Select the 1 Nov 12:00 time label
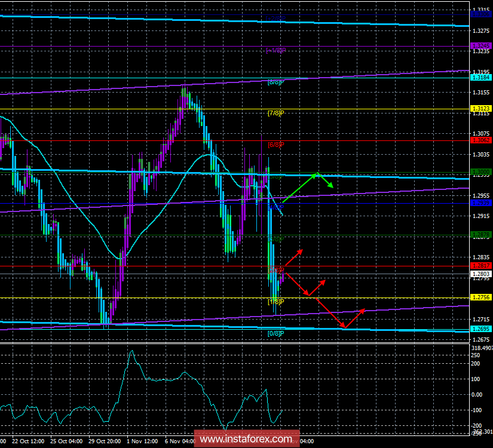The image size is (493, 448). (x=143, y=441)
